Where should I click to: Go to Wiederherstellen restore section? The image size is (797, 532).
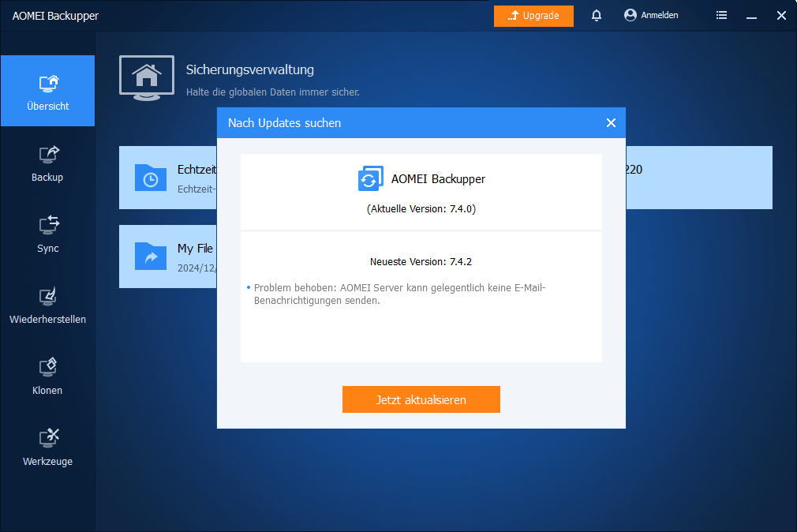(47, 305)
